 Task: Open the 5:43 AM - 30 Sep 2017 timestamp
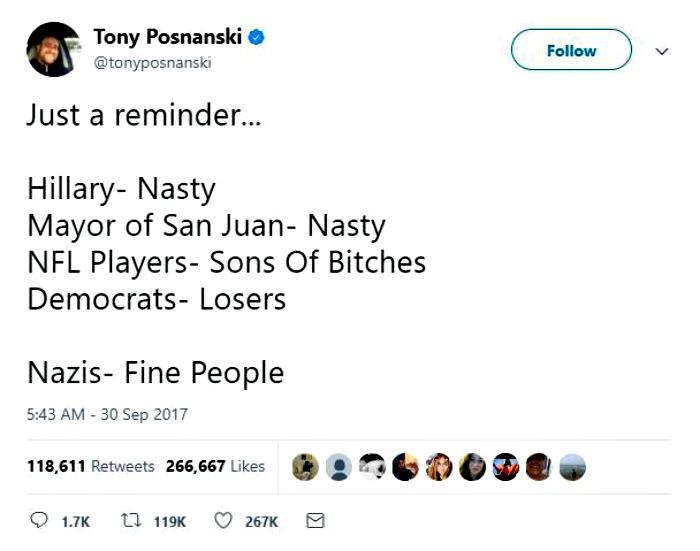[107, 414]
